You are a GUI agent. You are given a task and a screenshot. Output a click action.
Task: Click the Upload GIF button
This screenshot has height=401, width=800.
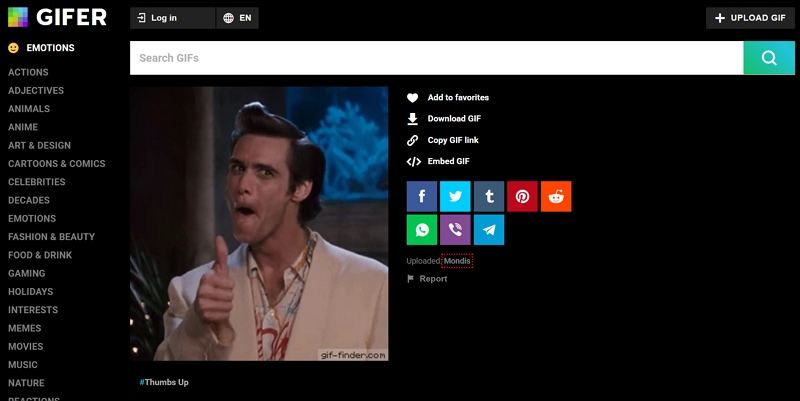(750, 18)
